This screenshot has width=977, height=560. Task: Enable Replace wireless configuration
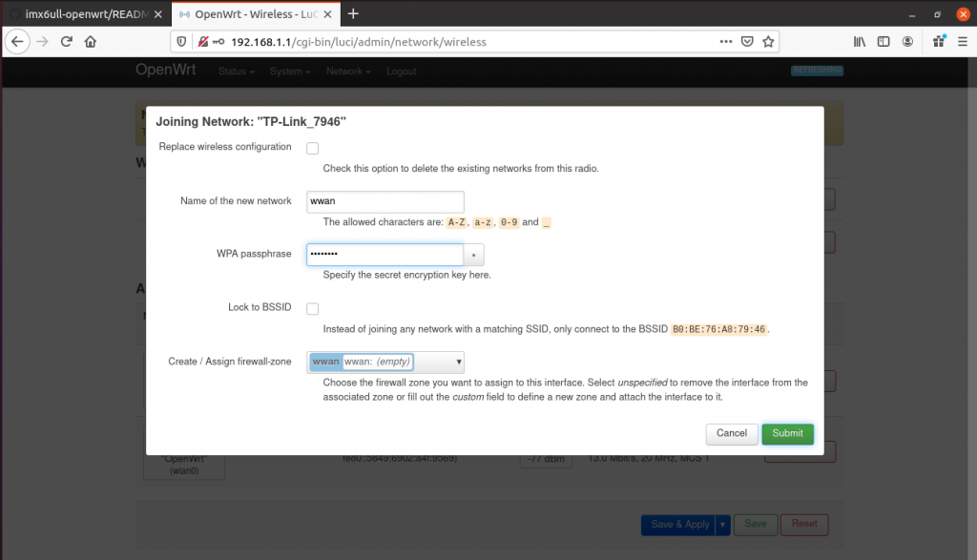coord(312,148)
